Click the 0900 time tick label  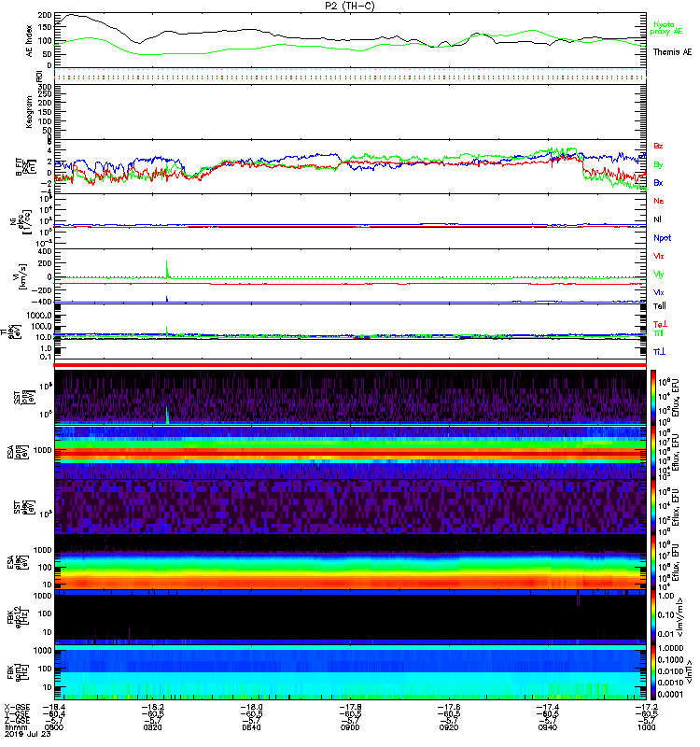click(x=350, y=727)
